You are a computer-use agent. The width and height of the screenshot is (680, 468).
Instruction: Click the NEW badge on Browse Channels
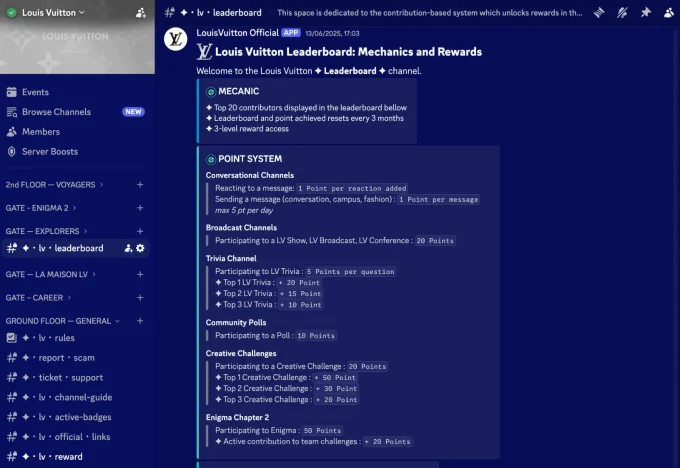(133, 112)
